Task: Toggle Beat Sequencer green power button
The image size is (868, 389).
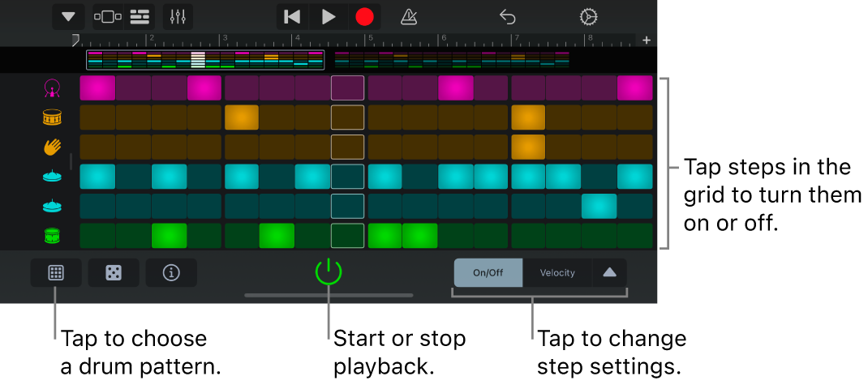Action: coord(329,271)
